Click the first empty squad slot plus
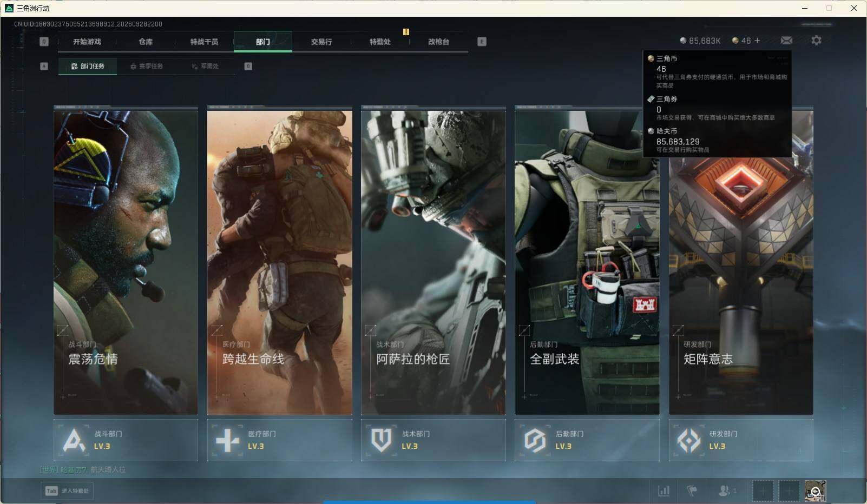The width and height of the screenshot is (867, 504). click(x=763, y=491)
